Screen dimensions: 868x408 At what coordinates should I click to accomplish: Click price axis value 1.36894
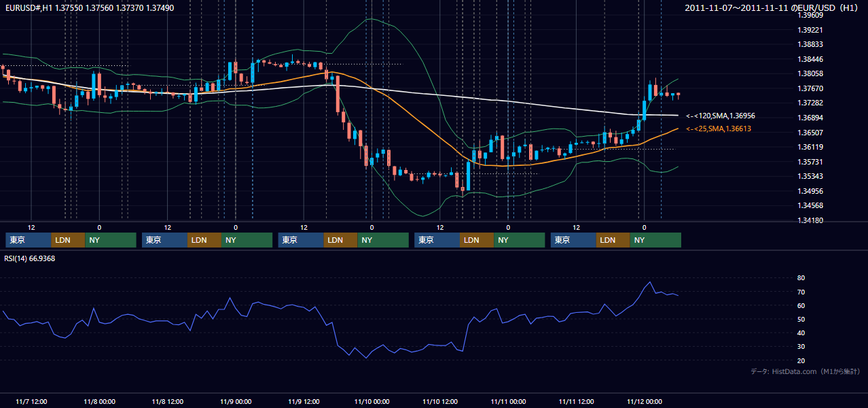coord(810,118)
